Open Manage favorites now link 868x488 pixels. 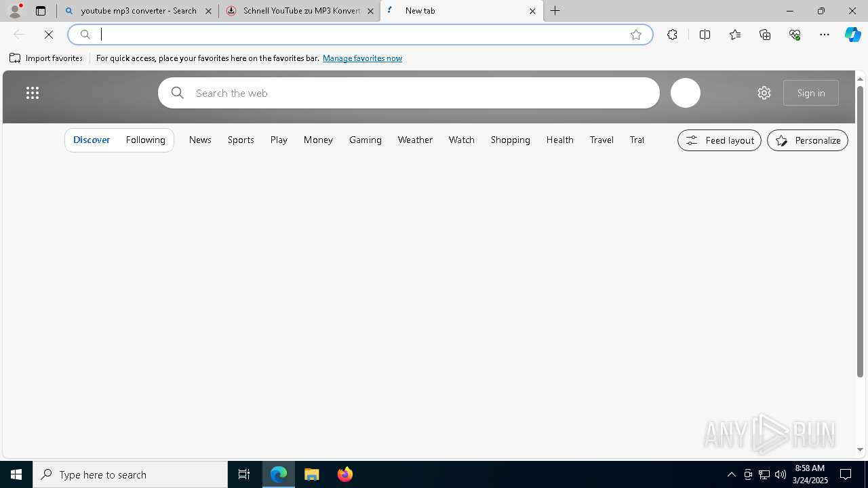tap(362, 58)
